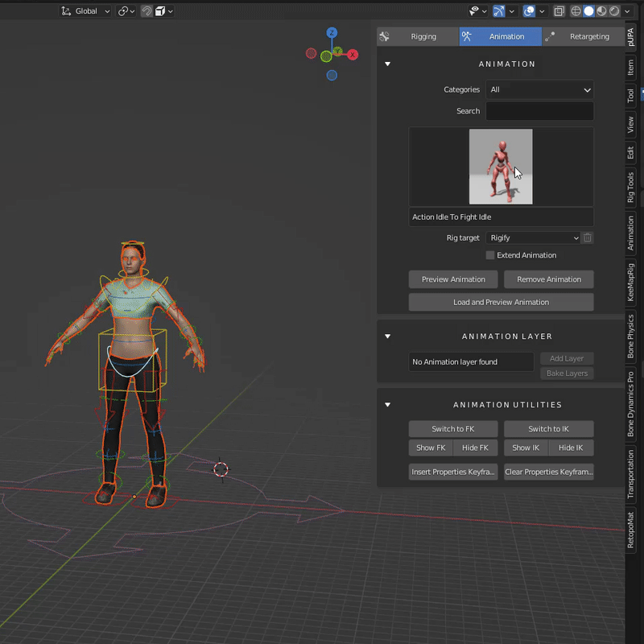Open Global transform orientation dropdown
The height and width of the screenshot is (644, 644).
click(86, 11)
